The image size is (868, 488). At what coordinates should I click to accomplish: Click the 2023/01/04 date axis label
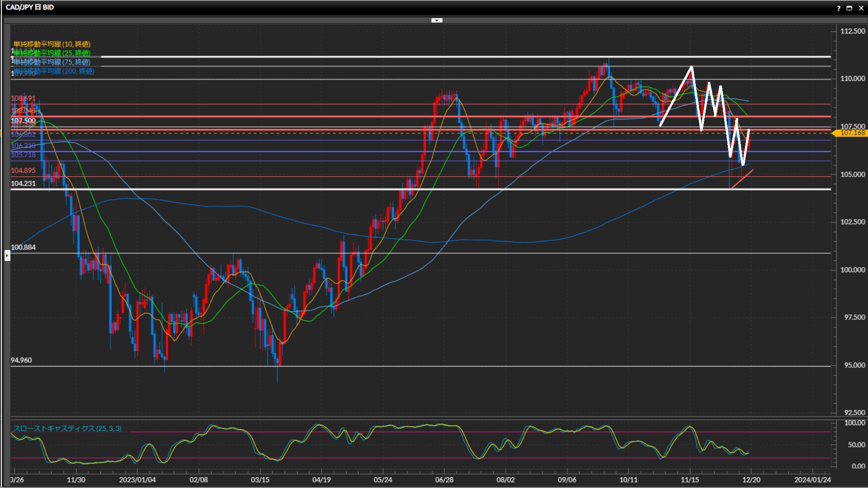click(x=137, y=479)
